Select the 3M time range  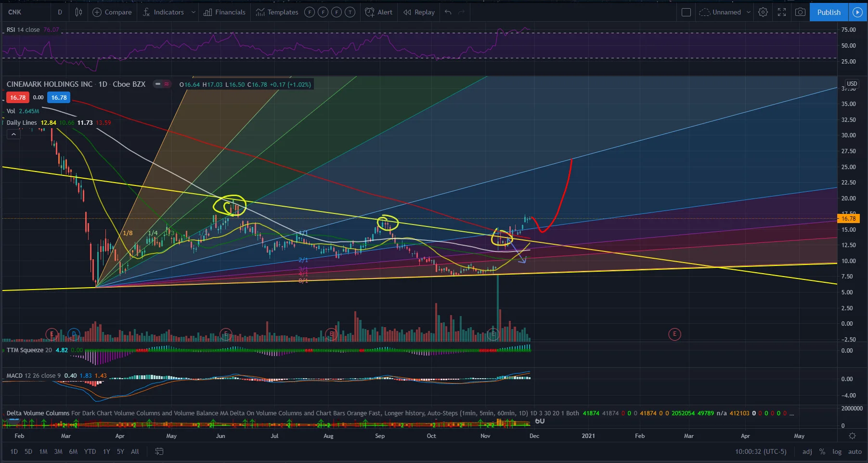pos(58,451)
